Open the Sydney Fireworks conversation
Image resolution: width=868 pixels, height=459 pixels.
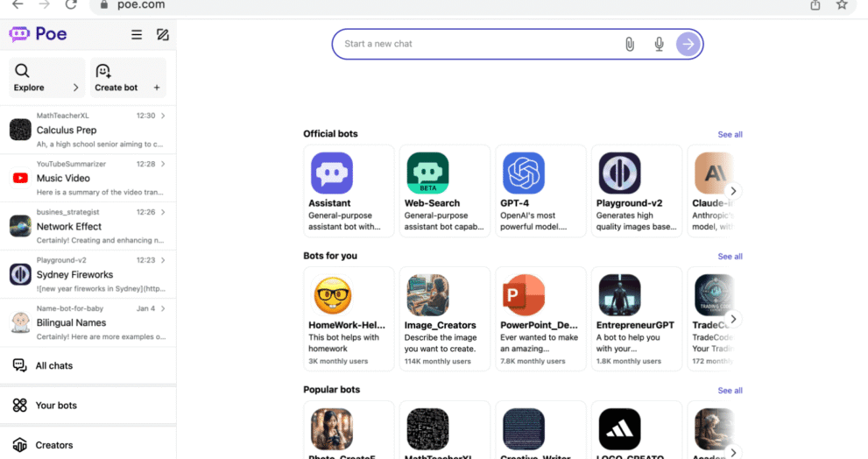click(88, 275)
